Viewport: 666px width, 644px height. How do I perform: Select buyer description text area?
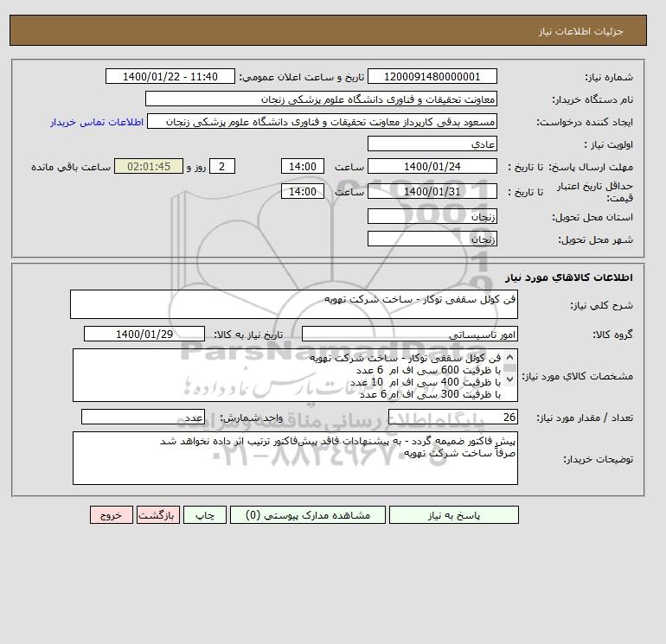(295, 458)
